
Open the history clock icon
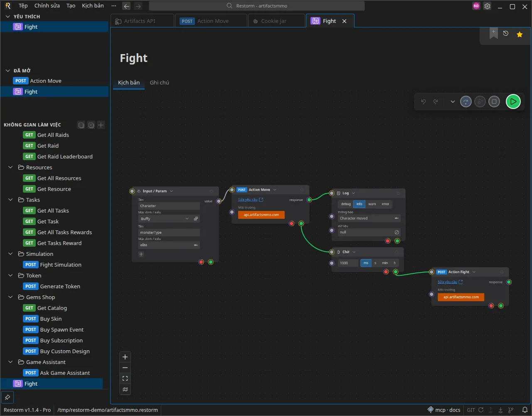[x=506, y=34]
